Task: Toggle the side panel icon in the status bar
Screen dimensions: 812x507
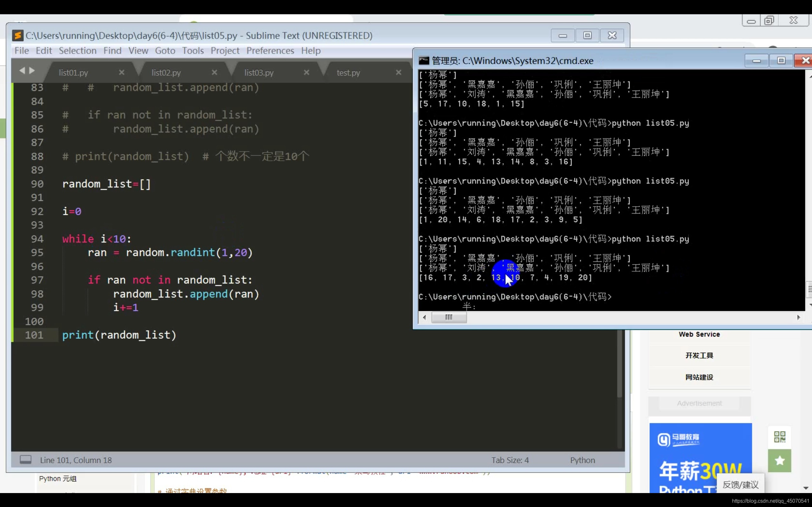Action: [x=25, y=459]
